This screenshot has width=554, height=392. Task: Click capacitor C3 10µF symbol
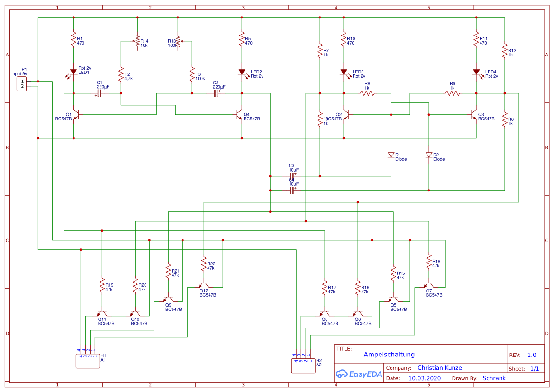pyautogui.click(x=292, y=176)
